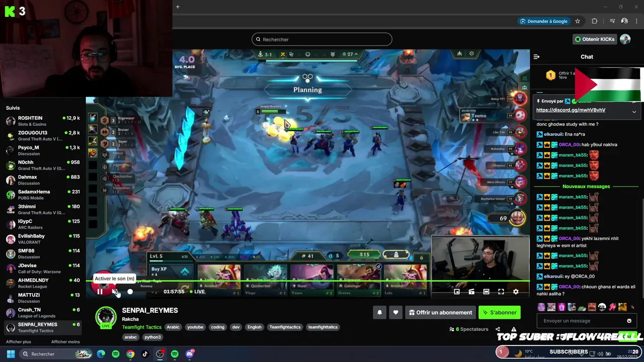Viewport: 644px width, 362px height.
Task: Enable notifications with the bell icon
Action: (380, 312)
